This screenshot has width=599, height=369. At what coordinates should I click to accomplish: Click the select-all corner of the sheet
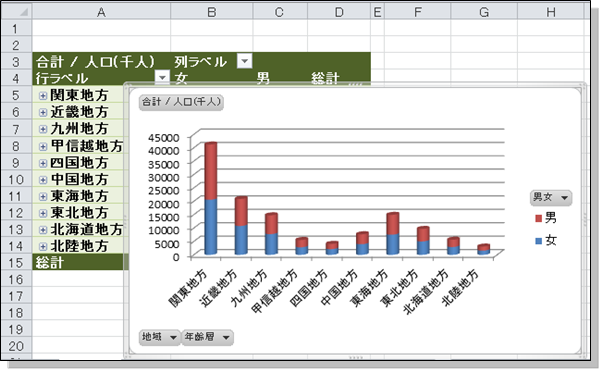click(17, 12)
